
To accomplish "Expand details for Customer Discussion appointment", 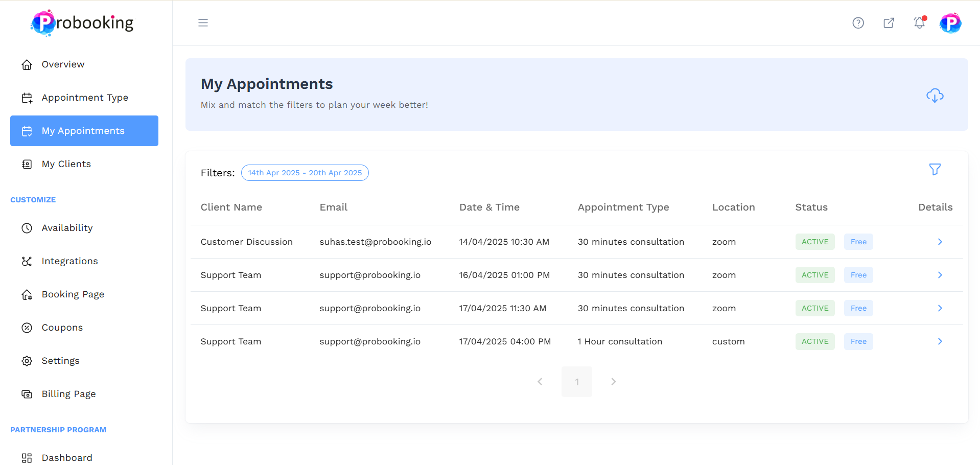I will tap(940, 242).
